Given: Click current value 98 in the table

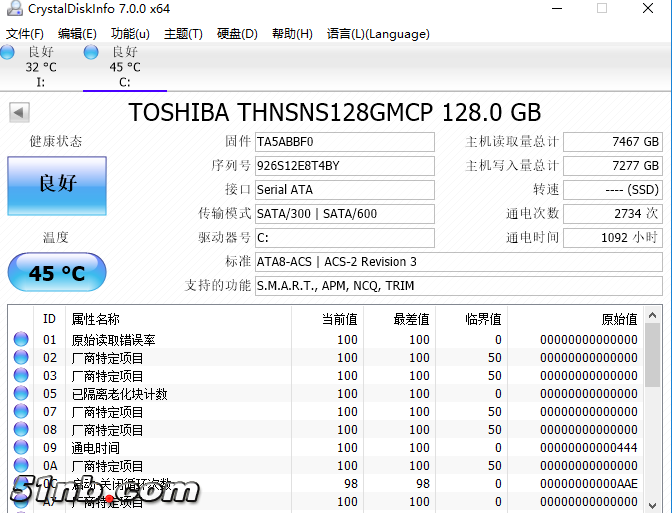Looking at the screenshot, I should pos(351,484).
